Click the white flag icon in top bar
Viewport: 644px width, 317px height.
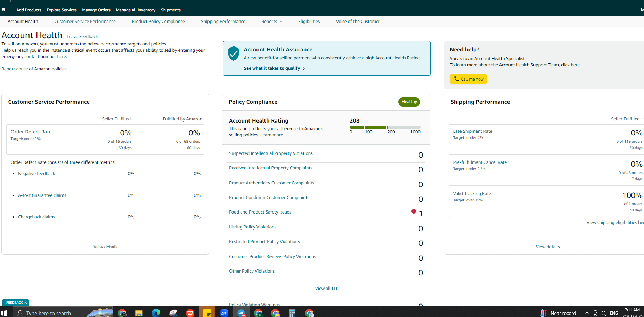3,9
